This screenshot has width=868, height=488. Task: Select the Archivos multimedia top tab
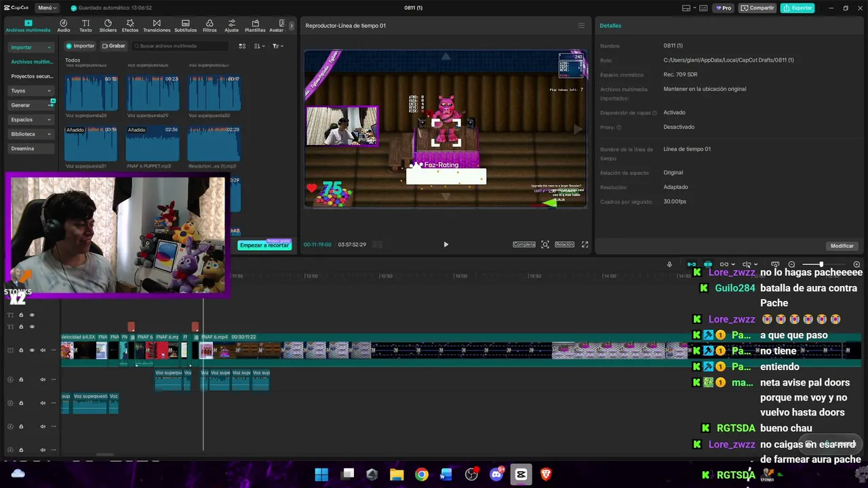tap(28, 26)
